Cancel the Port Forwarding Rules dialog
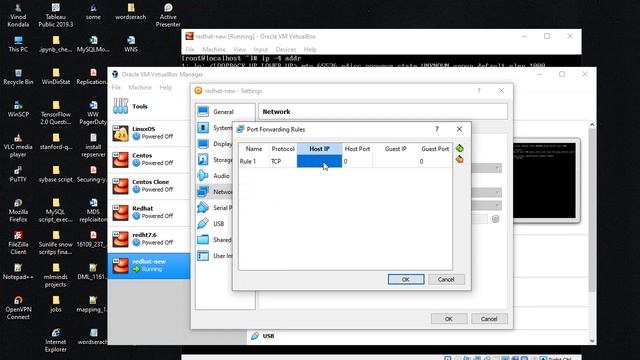This screenshot has width=640, height=360. click(x=446, y=280)
